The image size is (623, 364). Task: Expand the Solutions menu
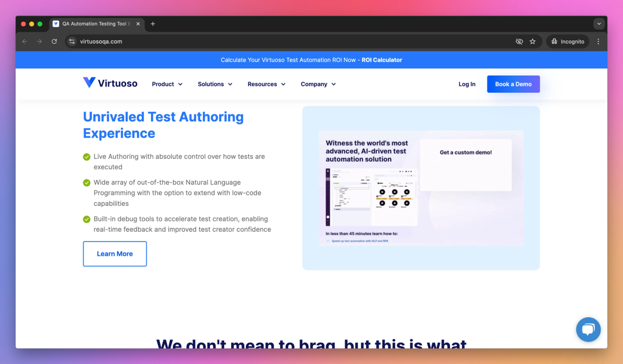click(x=215, y=84)
